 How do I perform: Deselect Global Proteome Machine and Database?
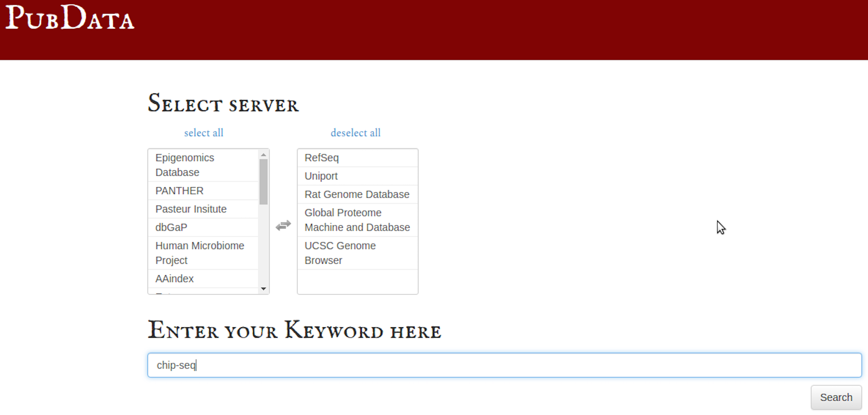(358, 220)
